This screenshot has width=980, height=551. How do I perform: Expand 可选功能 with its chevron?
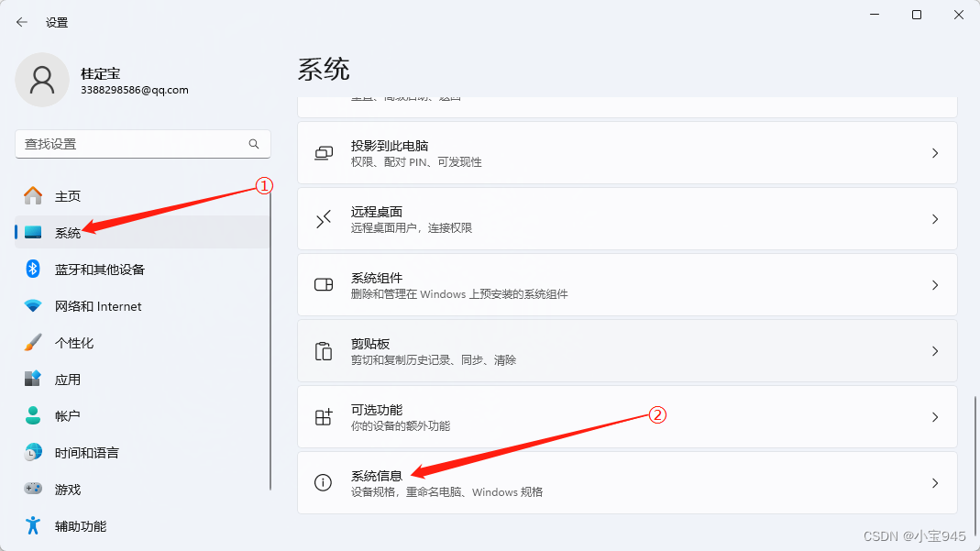(935, 416)
